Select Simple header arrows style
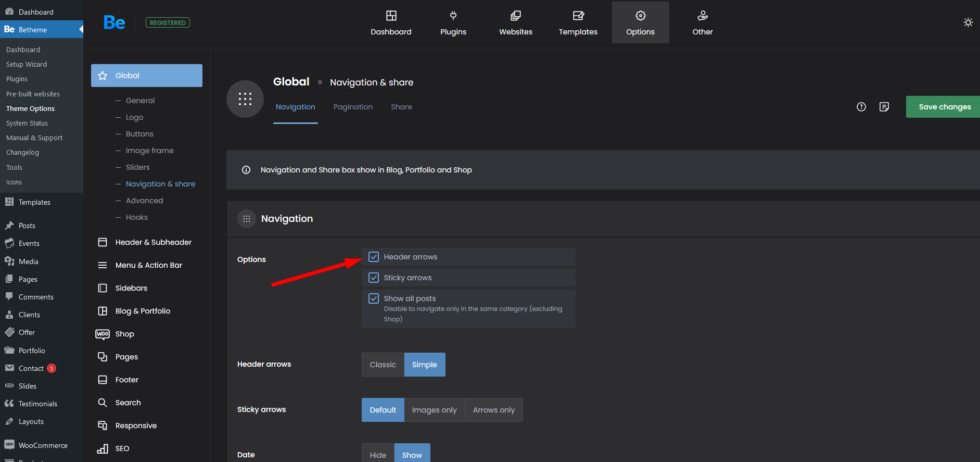The width and height of the screenshot is (980, 462). pos(425,365)
